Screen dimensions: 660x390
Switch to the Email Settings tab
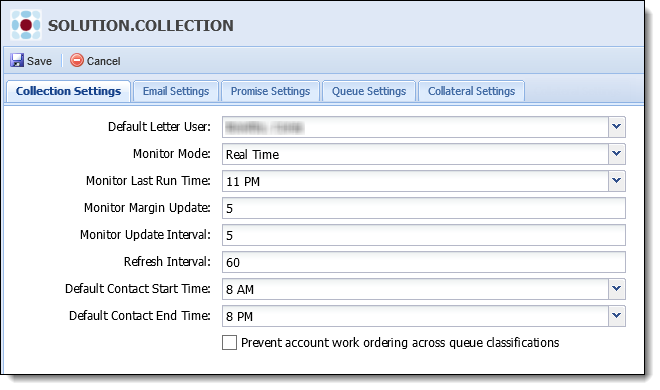pyautogui.click(x=176, y=91)
